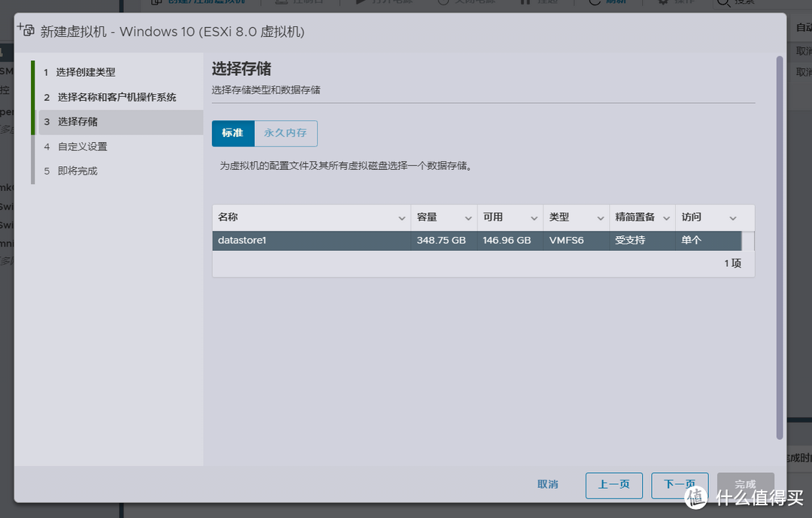This screenshot has width=812, height=518.
Task: Switch to the 标准 storage tab
Action: click(233, 133)
